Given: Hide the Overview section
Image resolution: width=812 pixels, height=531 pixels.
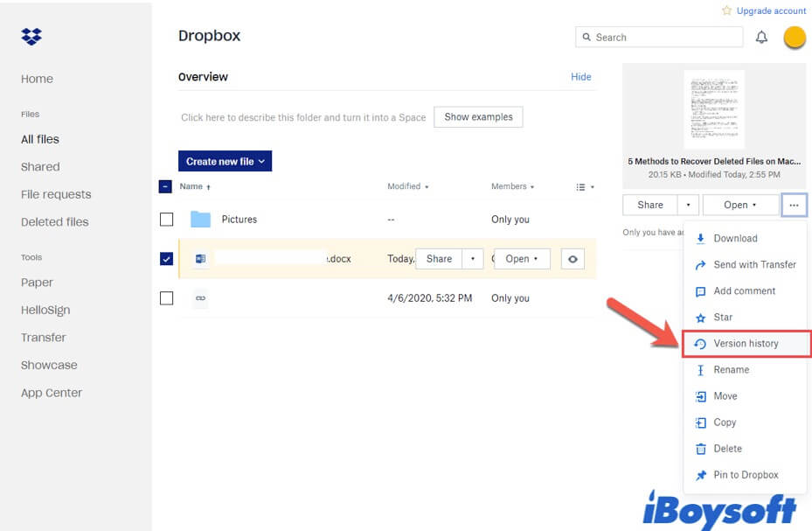Looking at the screenshot, I should point(581,77).
